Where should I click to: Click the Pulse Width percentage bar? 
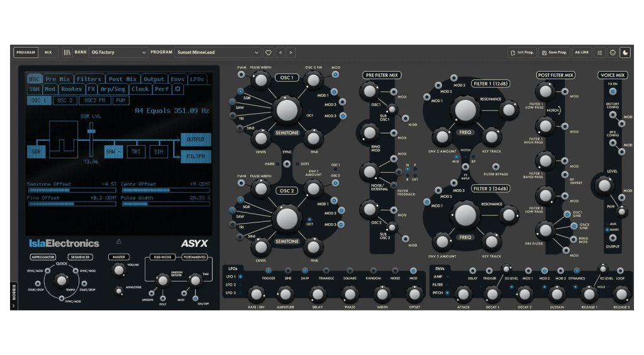[x=165, y=204]
